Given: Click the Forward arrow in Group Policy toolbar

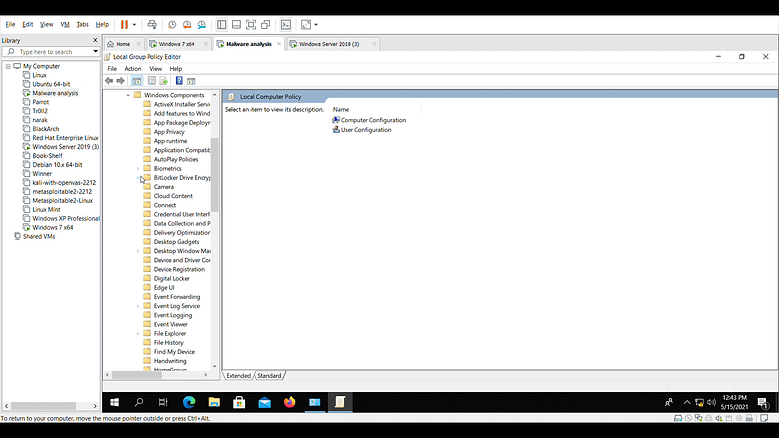Looking at the screenshot, I should (120, 81).
